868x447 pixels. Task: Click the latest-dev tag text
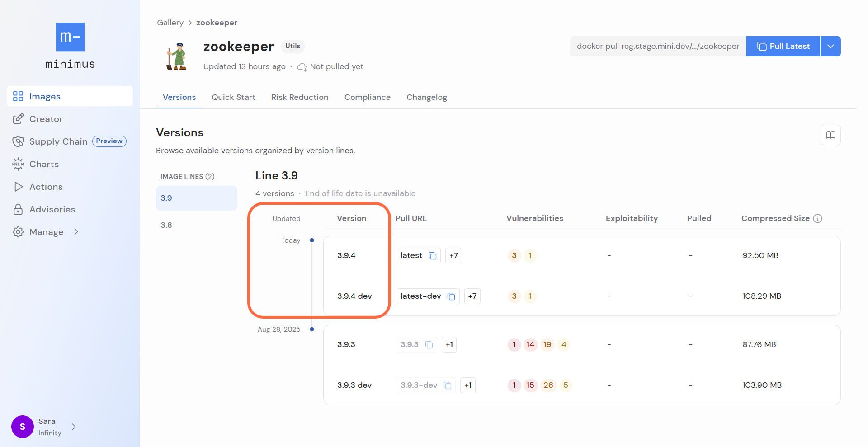click(420, 296)
